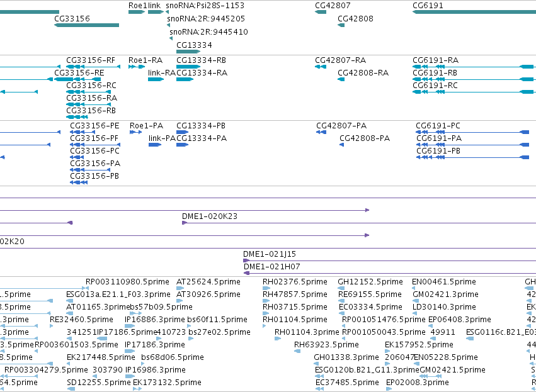
Task: Select EST label EP06408.3prime
Action: [x=459, y=320]
